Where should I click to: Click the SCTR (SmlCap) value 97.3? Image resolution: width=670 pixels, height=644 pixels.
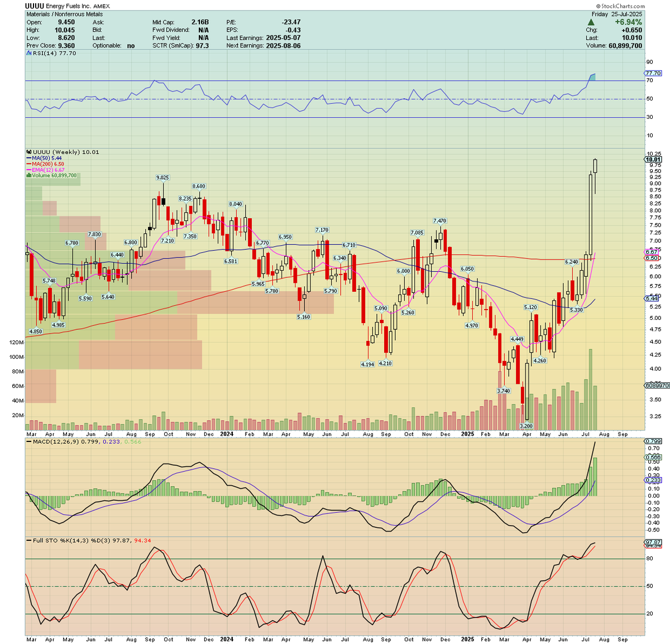(x=202, y=46)
